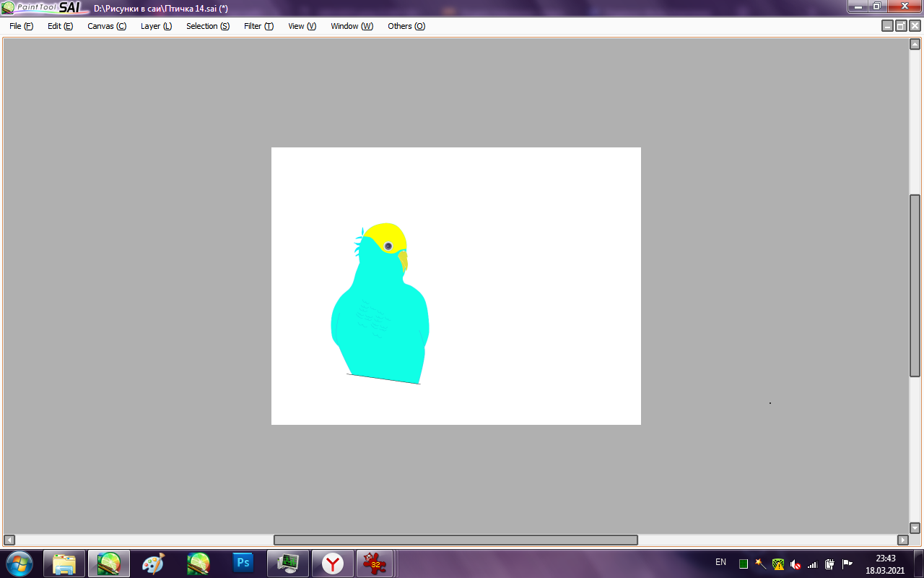Open Yandex Browser from the taskbar
924x578 pixels.
coord(332,563)
